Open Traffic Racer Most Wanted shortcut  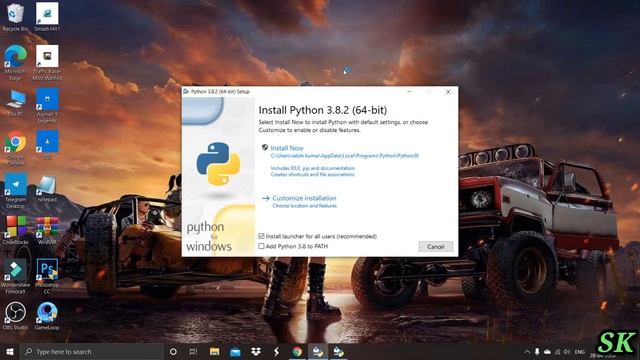point(47,62)
